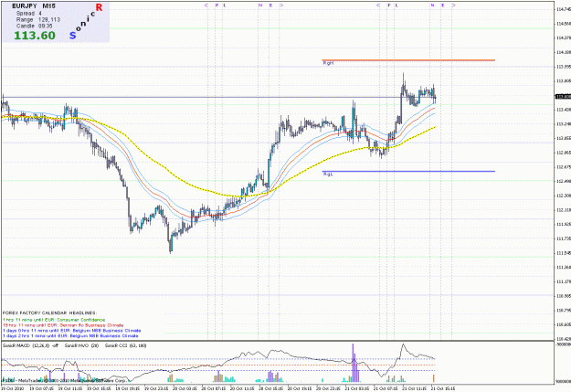Select the Candle 09:35 countdown text

pos(34,26)
